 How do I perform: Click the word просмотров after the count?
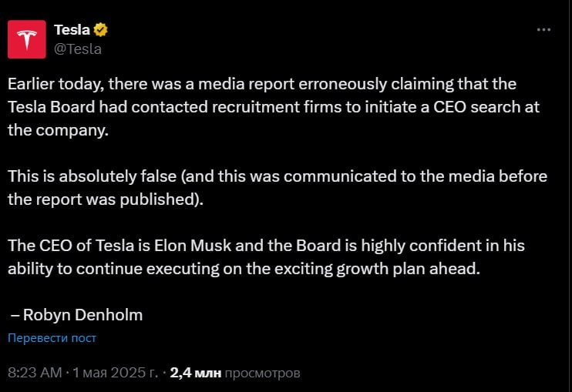[262, 373]
